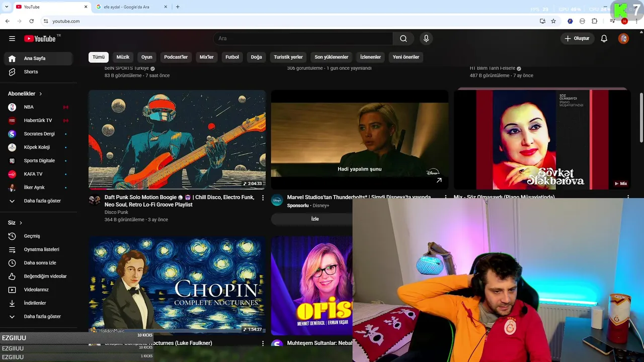The image size is (644, 362).
Task: Click the install app icon in address bar
Action: pos(542,21)
